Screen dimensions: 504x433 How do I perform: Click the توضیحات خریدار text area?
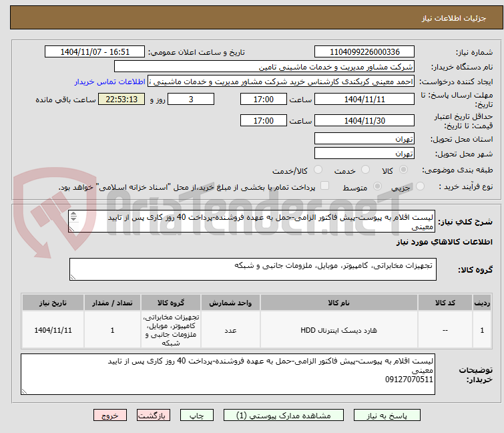coord(228,374)
